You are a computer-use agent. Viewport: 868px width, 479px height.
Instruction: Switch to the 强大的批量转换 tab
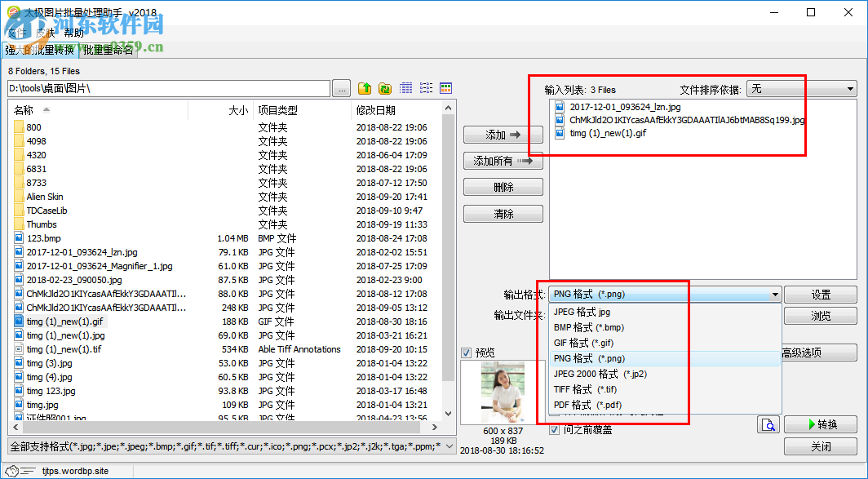coord(40,50)
